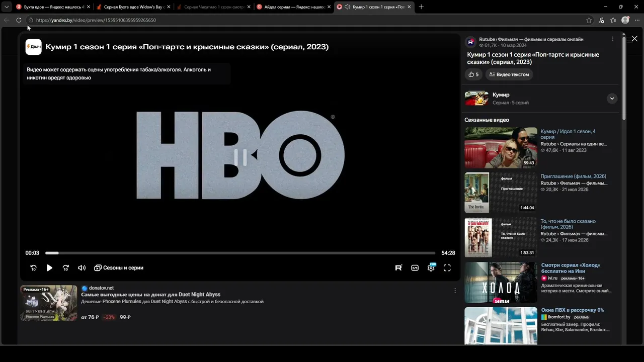
Task: Open Смотри сериал «Холод» ad link
Action: click(x=571, y=268)
